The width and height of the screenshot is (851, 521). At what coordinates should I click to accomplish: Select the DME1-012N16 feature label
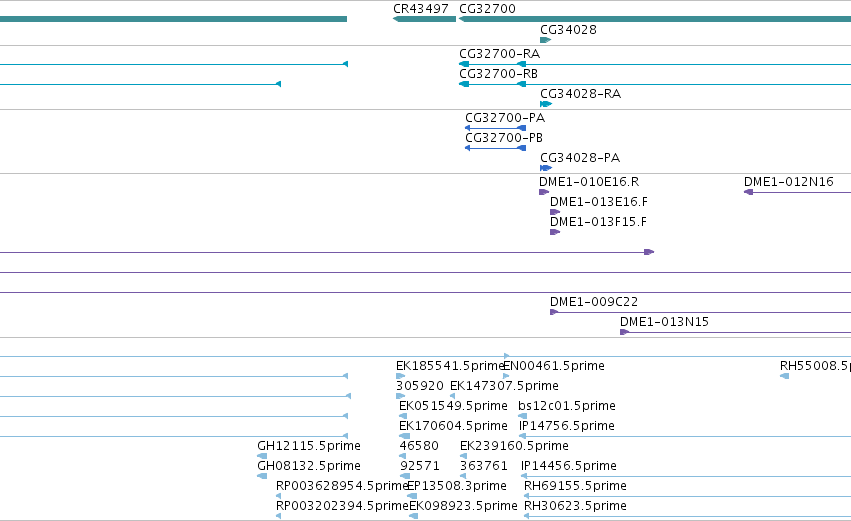click(789, 182)
